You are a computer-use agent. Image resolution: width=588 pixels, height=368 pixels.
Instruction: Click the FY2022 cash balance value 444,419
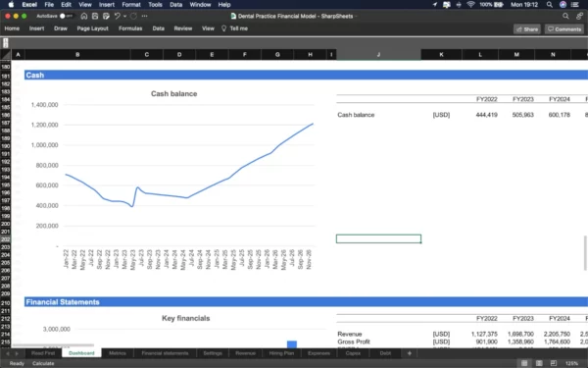coord(486,115)
